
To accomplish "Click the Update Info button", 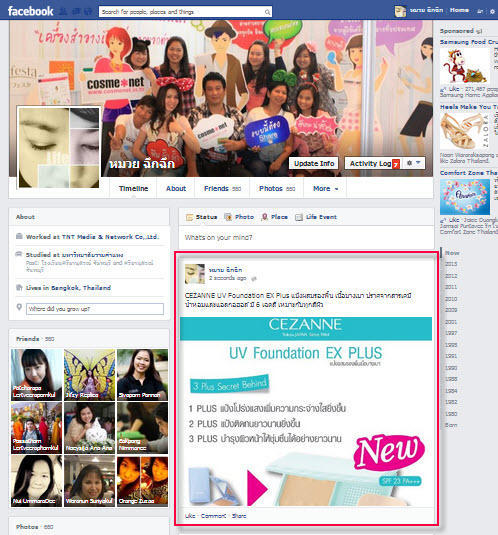I will point(314,163).
